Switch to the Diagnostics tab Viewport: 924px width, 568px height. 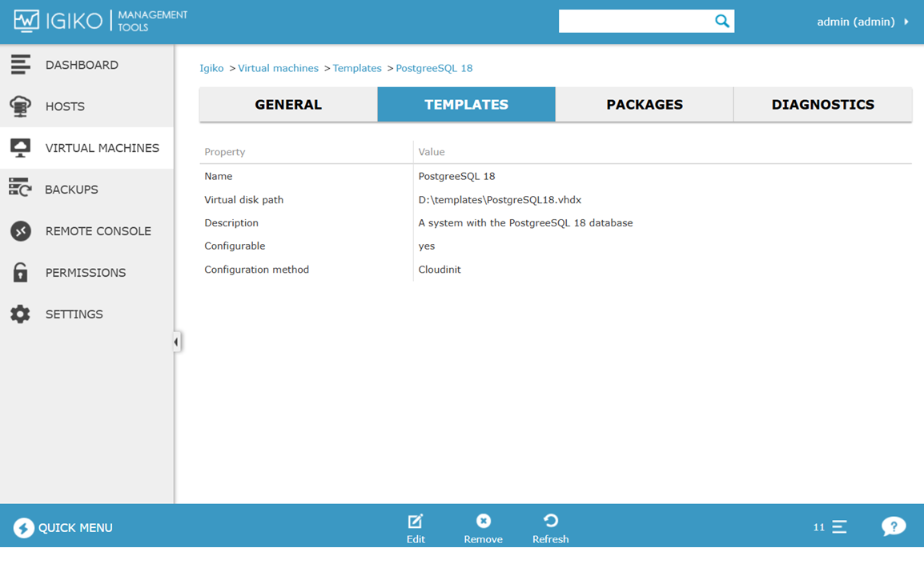[822, 105]
